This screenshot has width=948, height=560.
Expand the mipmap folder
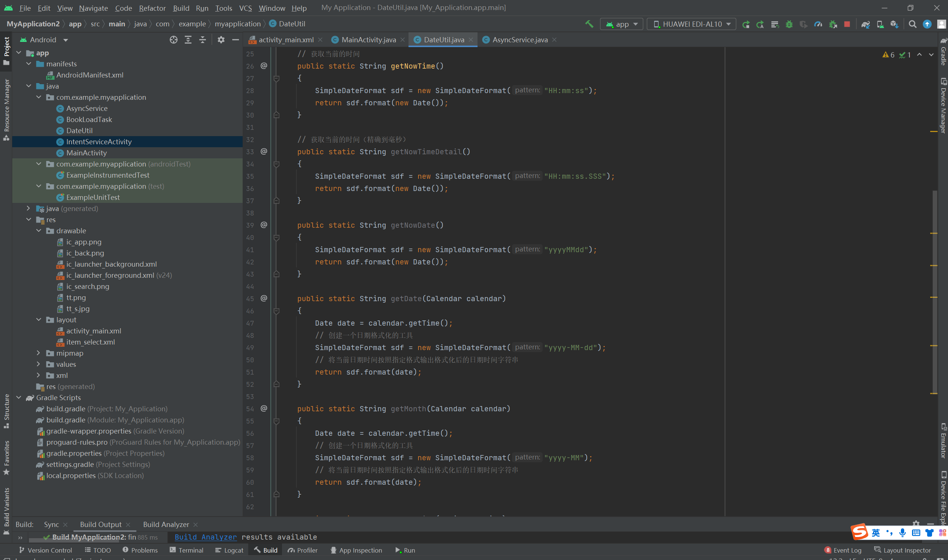tap(39, 353)
